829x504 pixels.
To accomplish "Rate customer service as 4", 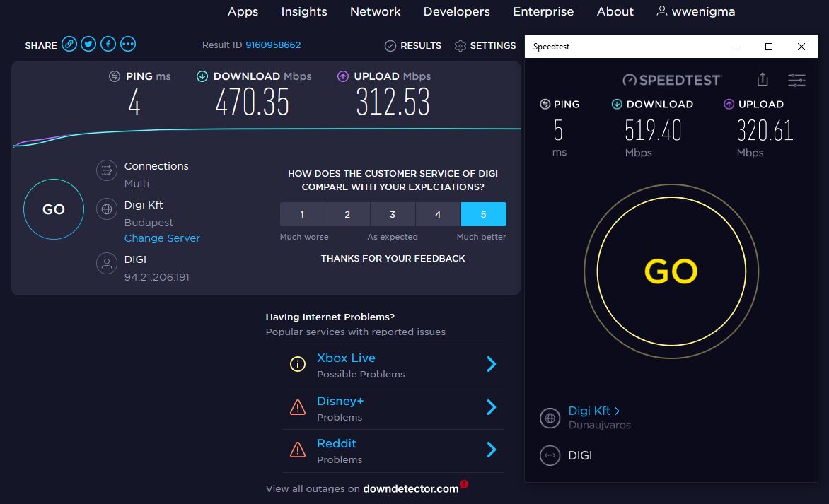I will [438, 214].
